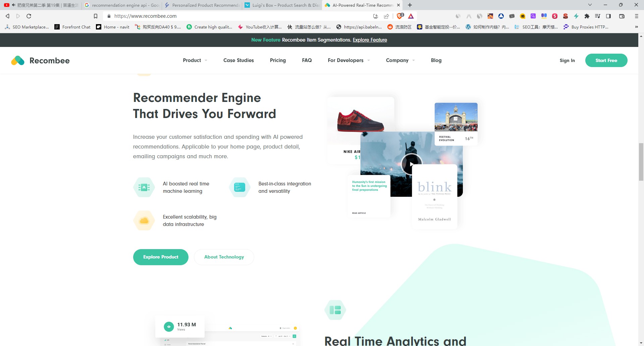Click the Start Free button
The width and height of the screenshot is (644, 346).
coord(606,60)
